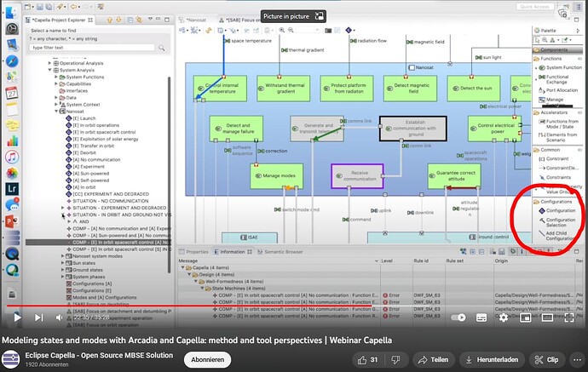Open the Semantic Browser tab
This screenshot has height=372, width=588.
click(280, 252)
